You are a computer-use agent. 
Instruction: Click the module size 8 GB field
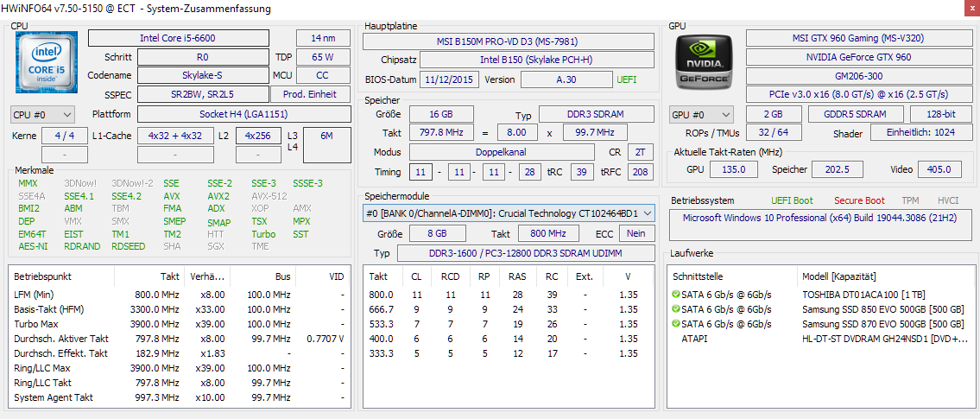tap(438, 233)
